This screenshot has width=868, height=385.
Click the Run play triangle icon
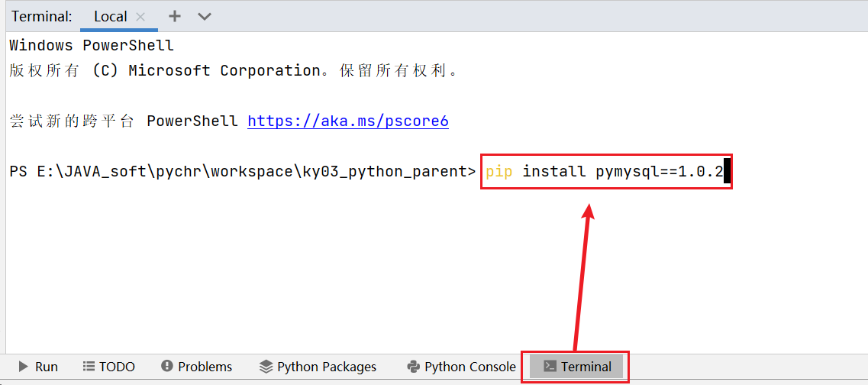click(x=24, y=367)
